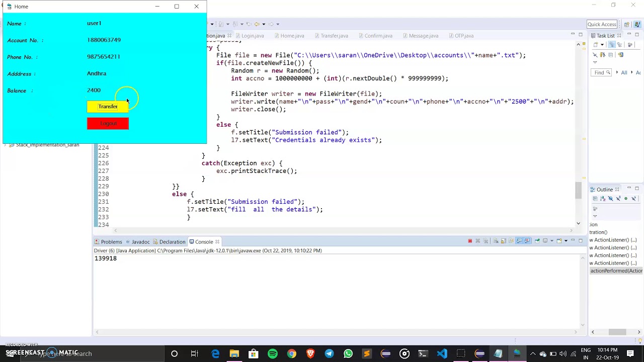Toggle Categorized view in Task List
This screenshot has width=644, height=362.
click(x=612, y=45)
